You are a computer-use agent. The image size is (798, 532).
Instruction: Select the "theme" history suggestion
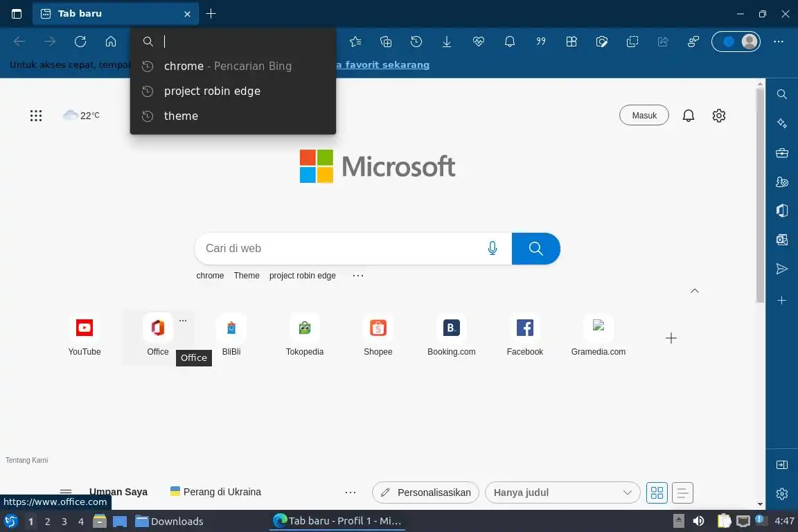tap(233, 116)
